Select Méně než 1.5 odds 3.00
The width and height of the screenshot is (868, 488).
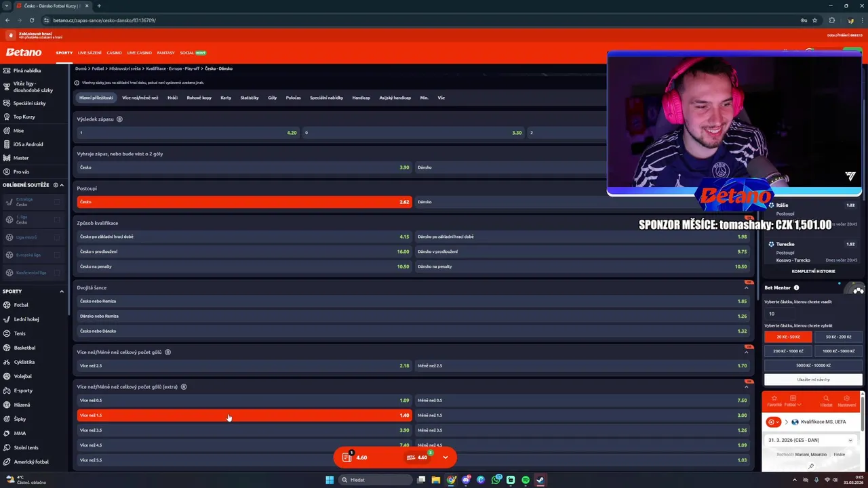[583, 415]
